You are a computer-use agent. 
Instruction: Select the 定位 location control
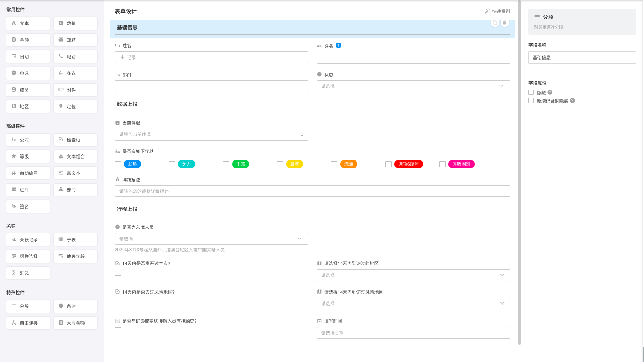point(75,107)
